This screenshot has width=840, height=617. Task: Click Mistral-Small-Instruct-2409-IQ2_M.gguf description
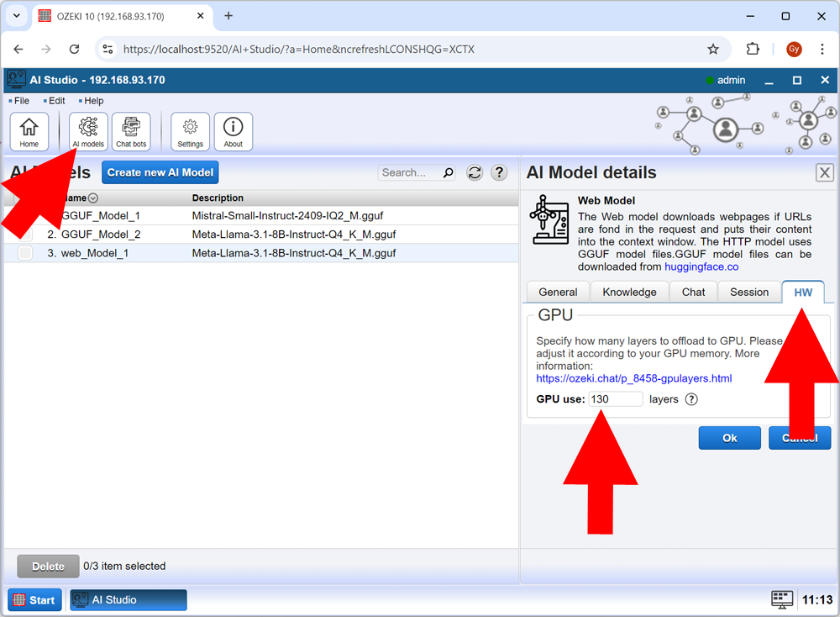coord(287,216)
